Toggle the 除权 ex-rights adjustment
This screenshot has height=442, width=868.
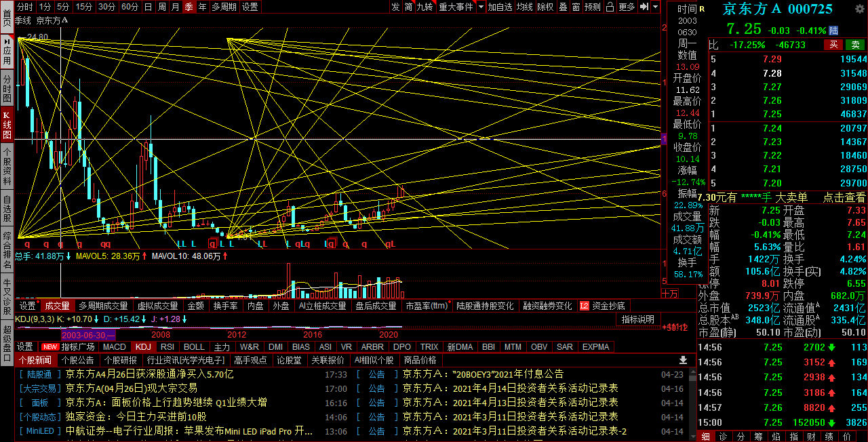pos(545,7)
